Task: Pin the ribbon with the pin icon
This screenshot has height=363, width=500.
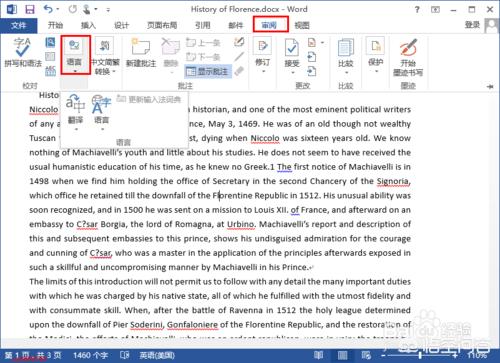Action: pos(490,86)
